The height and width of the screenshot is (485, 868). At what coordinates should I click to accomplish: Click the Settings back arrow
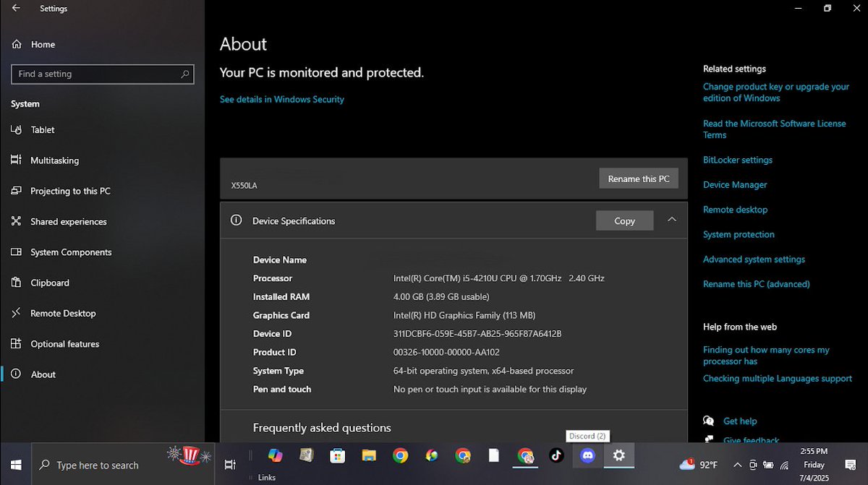(16, 9)
